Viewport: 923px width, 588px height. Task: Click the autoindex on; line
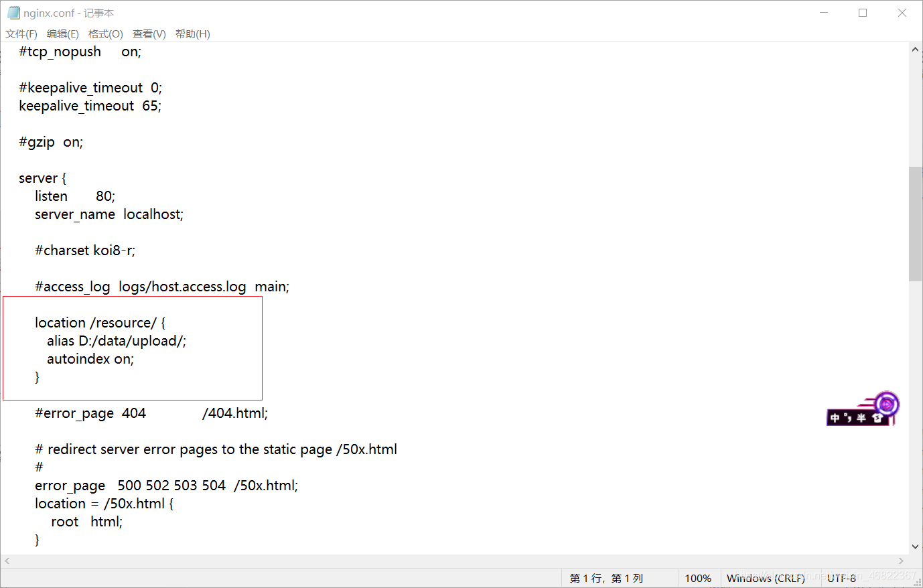(90, 360)
